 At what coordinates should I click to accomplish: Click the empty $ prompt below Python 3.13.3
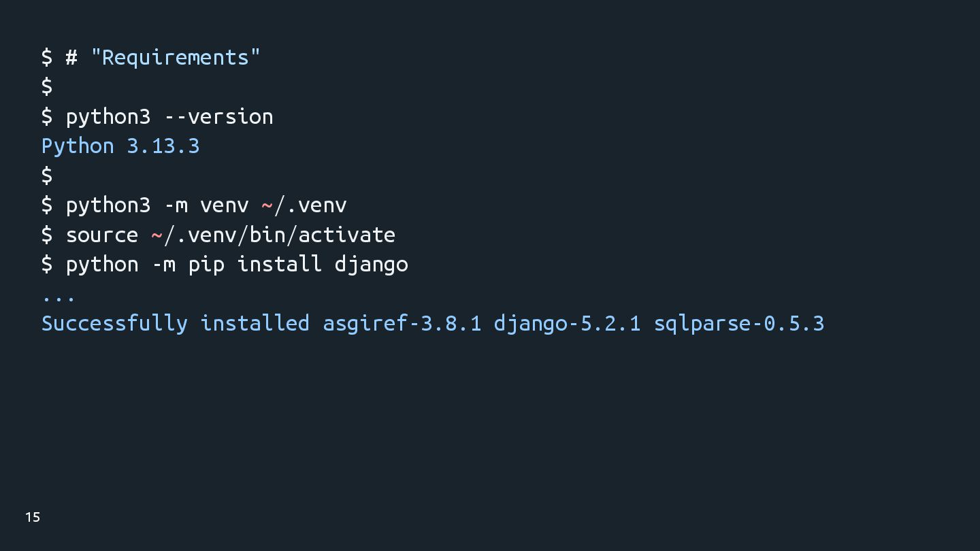(47, 176)
